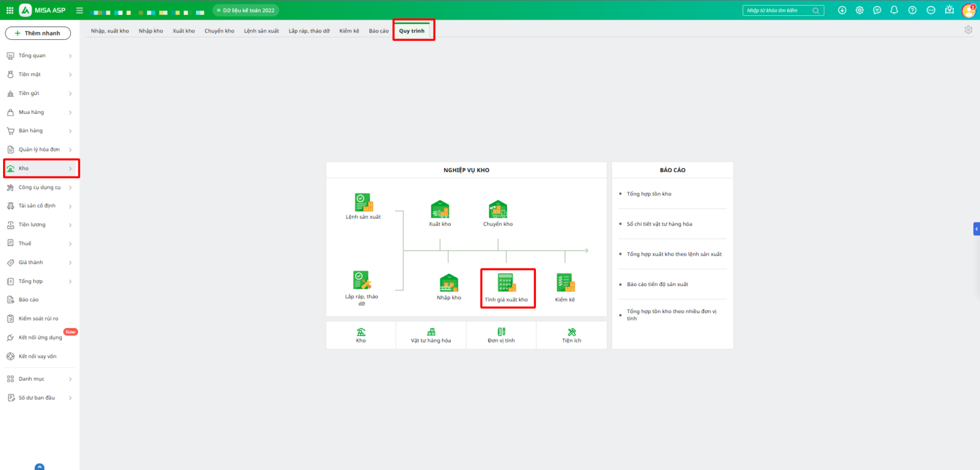Click the Lắp ráp, tháo dỡ icon
The image size is (980, 470).
pyautogui.click(x=362, y=281)
